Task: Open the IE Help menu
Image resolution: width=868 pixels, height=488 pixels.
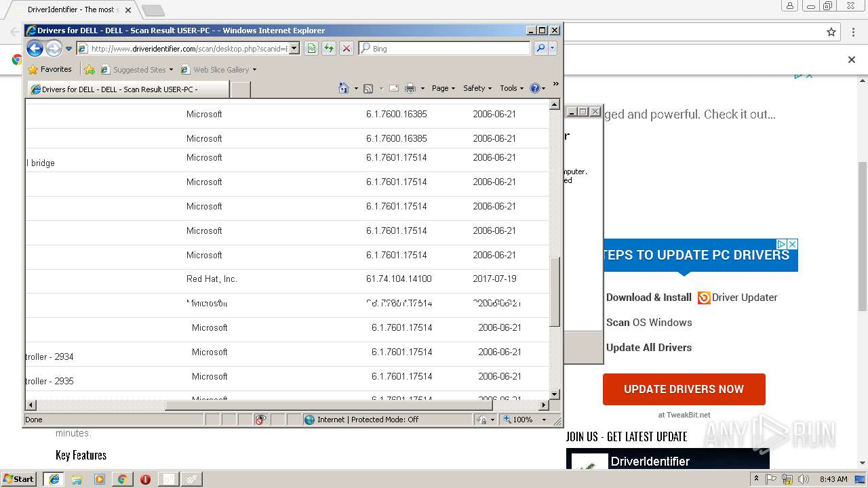Action: click(537, 88)
